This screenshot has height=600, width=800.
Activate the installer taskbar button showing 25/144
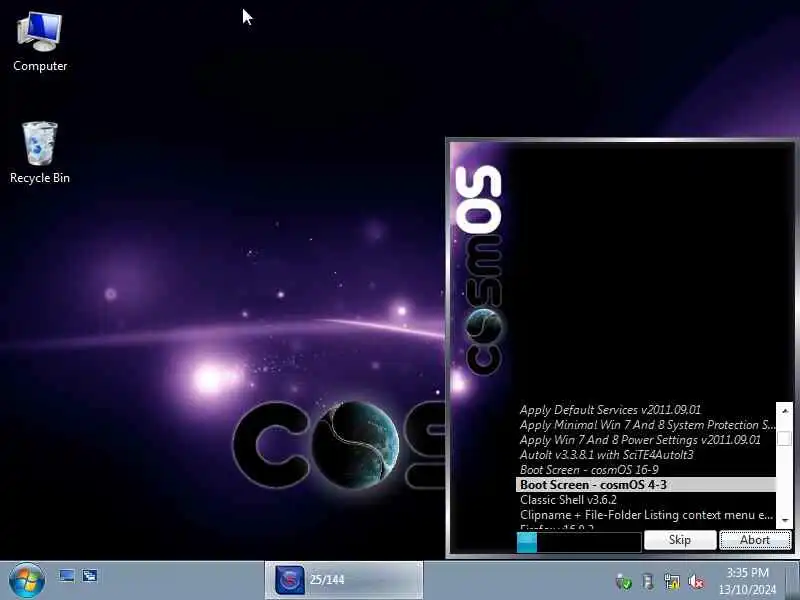pos(343,580)
